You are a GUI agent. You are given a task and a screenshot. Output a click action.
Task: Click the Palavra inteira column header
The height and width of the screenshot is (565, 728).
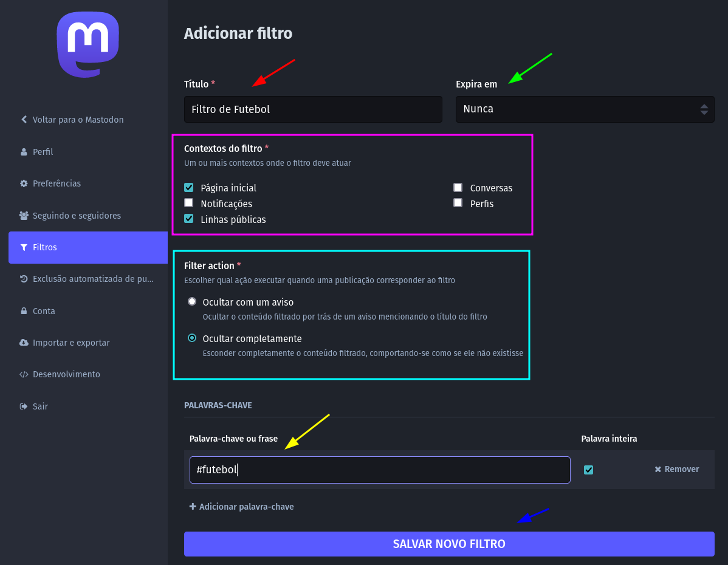point(609,439)
